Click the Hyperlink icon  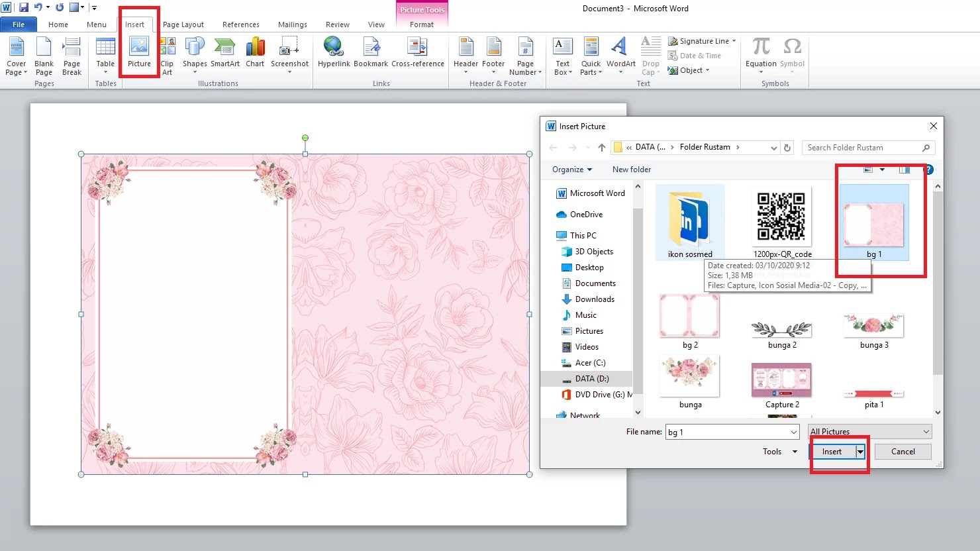pyautogui.click(x=334, y=53)
